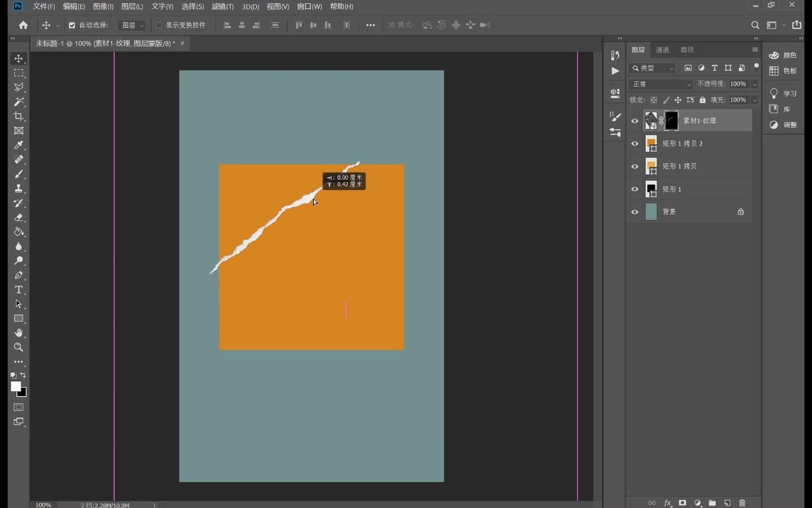Select the Hand tool
The width and height of the screenshot is (812, 508).
(x=19, y=333)
